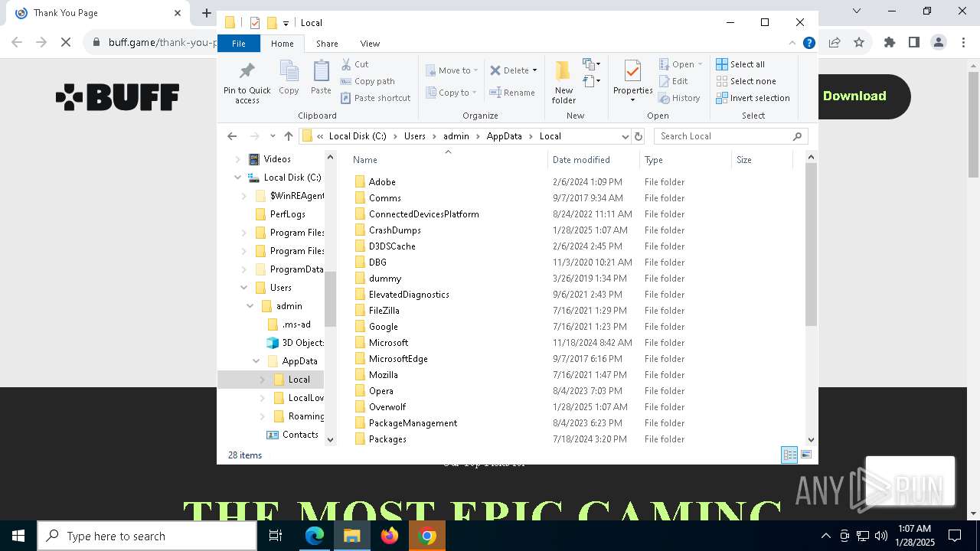Sort by Date modified column

(x=593, y=160)
